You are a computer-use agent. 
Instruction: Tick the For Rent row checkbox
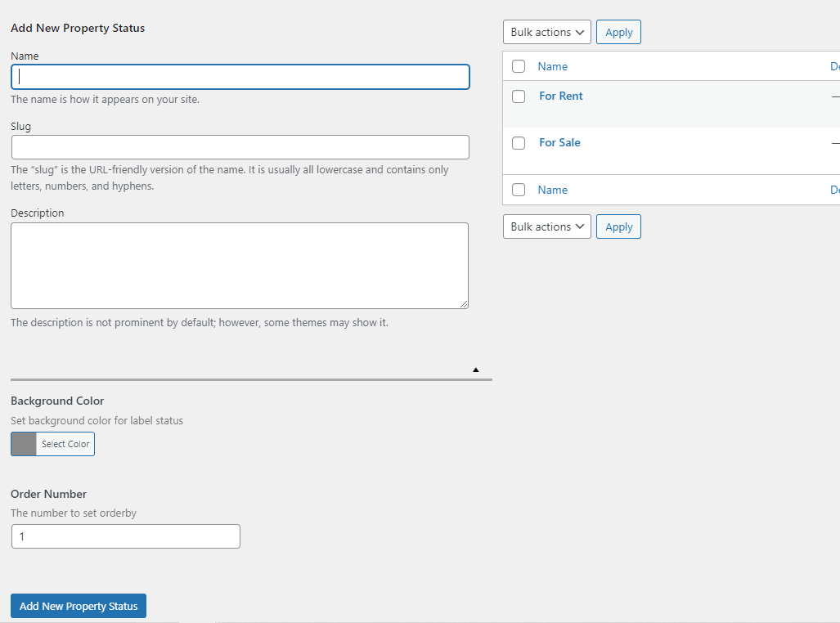tap(519, 96)
